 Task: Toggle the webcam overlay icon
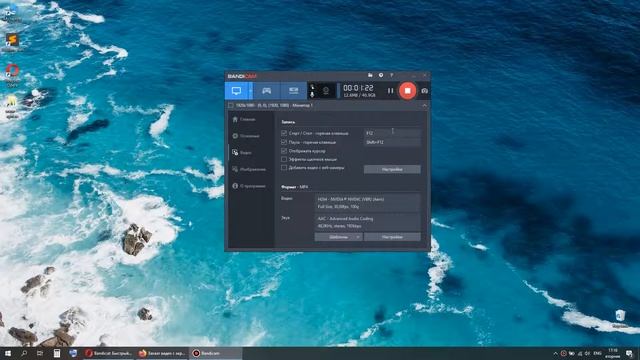(x=326, y=91)
